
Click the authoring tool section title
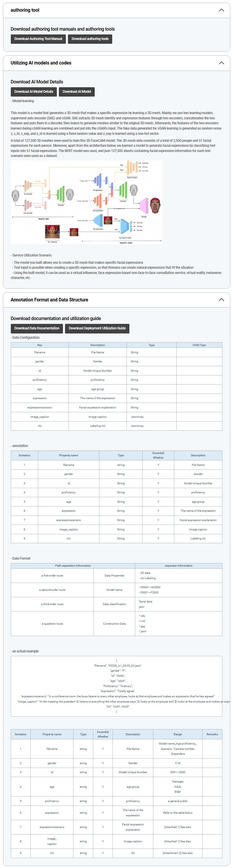click(25, 10)
